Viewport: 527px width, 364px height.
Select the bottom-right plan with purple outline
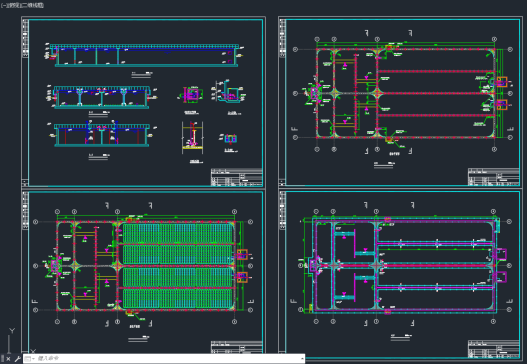400,274
